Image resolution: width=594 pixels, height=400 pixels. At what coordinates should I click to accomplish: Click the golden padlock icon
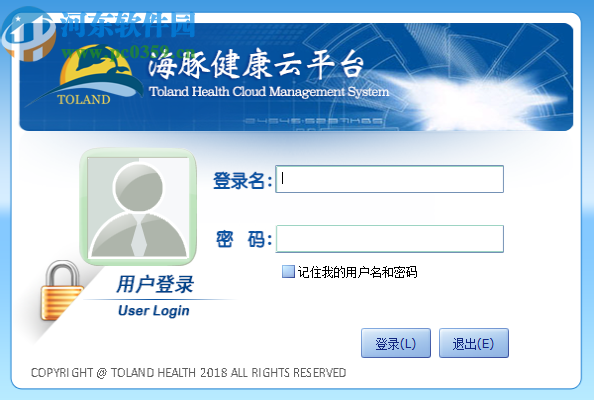(x=62, y=291)
